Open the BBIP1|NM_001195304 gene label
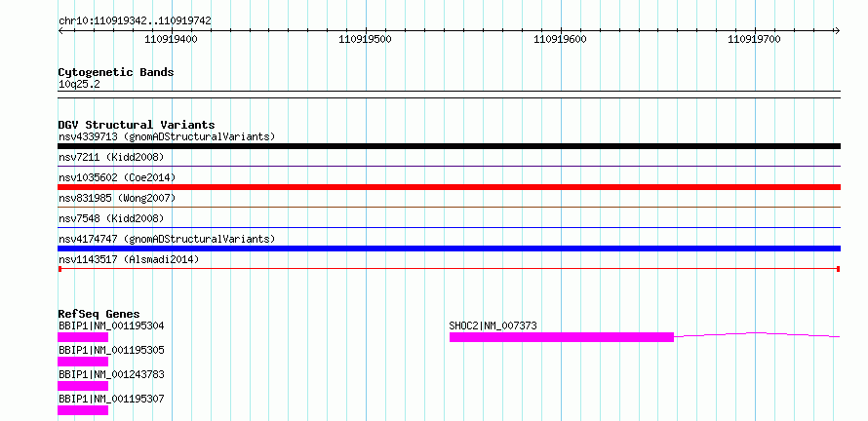 point(111,325)
